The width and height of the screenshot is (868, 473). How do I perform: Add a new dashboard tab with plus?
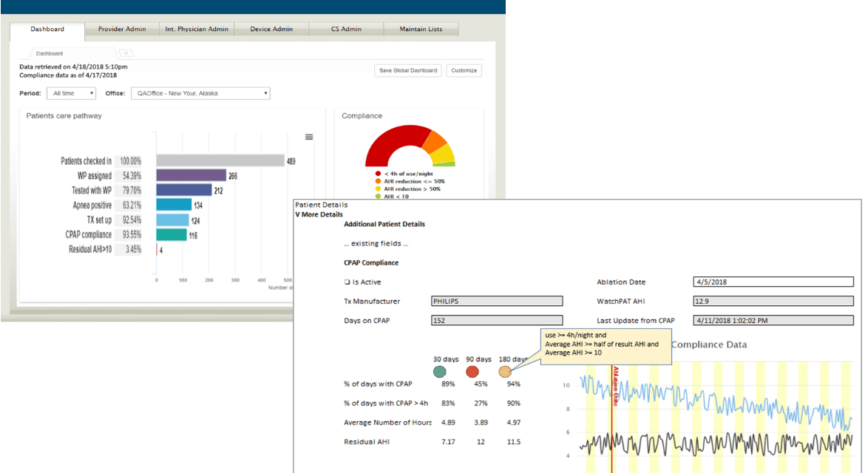(126, 54)
